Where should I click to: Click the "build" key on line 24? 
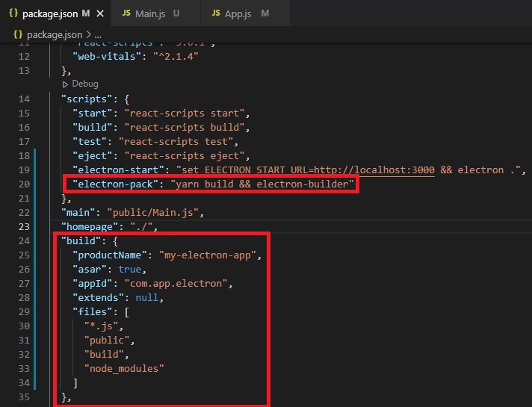(x=81, y=240)
